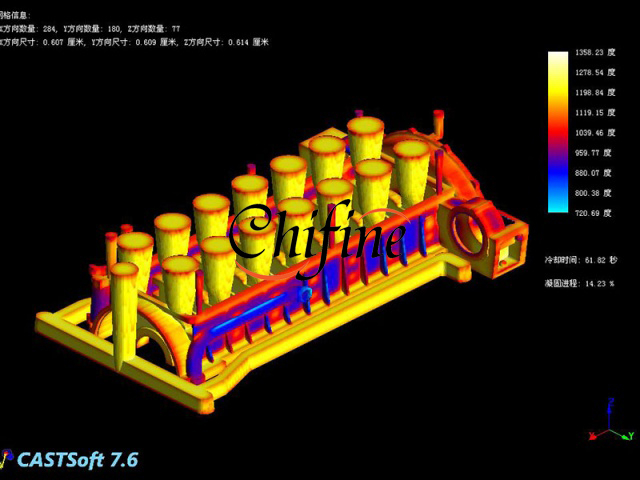
Task: Click the X/Y/Z direction size line
Action: coord(135,42)
